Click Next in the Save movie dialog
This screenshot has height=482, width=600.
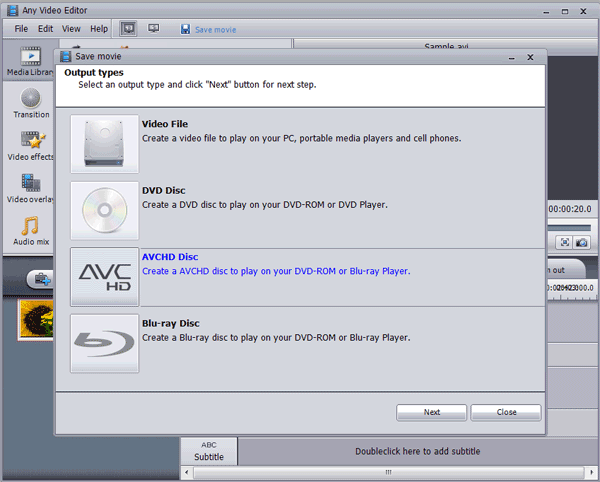point(432,412)
